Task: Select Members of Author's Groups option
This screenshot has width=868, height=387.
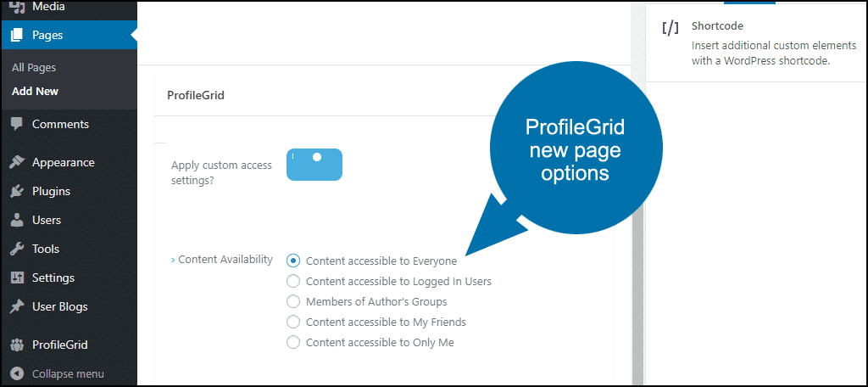Action: click(293, 301)
